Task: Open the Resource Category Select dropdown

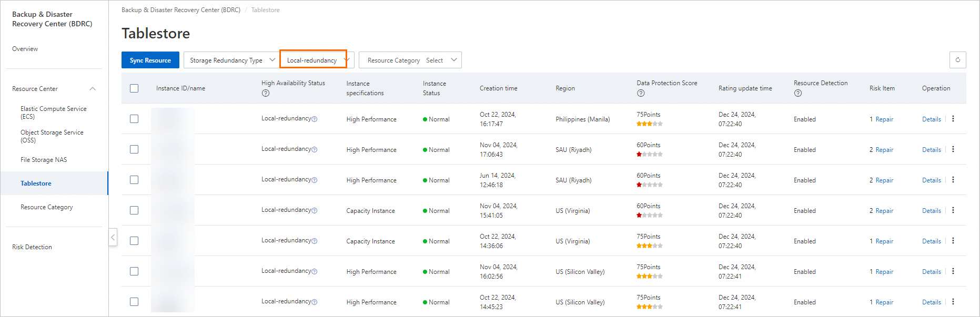Action: [410, 60]
